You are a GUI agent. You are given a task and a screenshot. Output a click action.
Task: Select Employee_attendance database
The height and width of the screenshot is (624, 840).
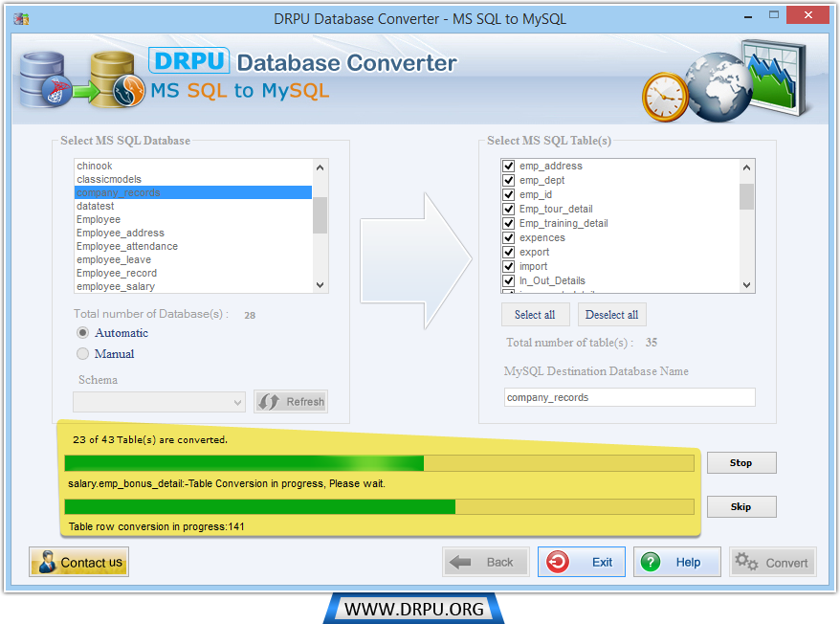click(x=193, y=246)
